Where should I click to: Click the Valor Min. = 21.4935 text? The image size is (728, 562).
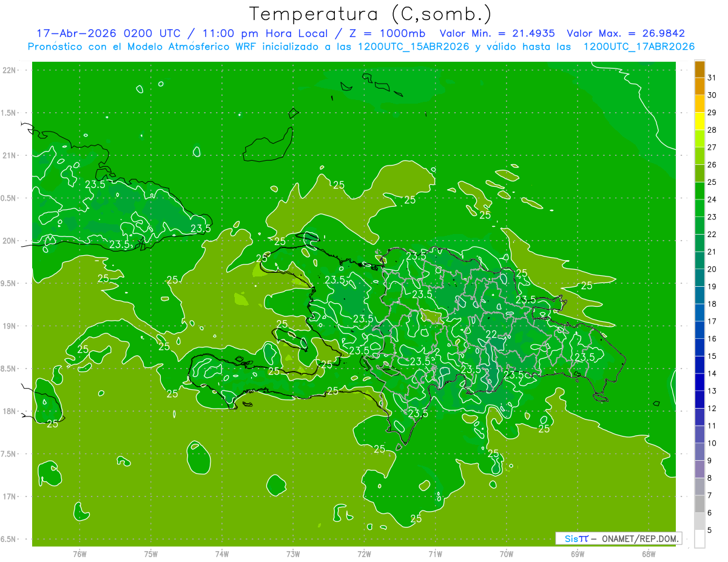[497, 33]
